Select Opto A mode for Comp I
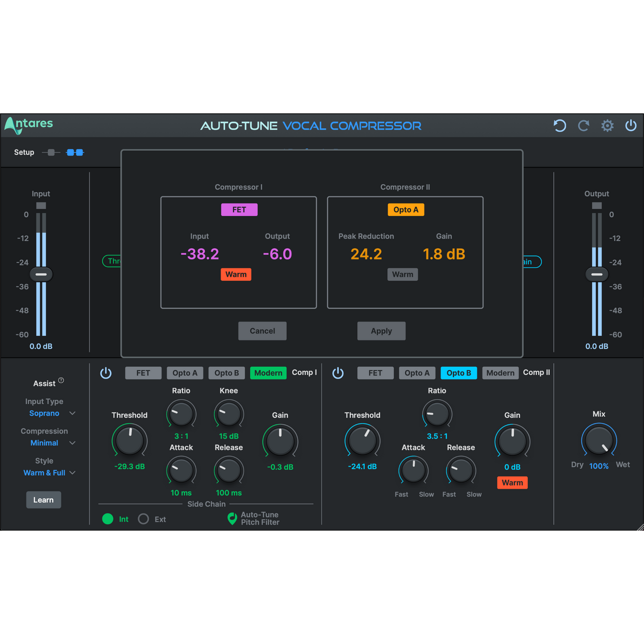The image size is (644, 644). 185,373
